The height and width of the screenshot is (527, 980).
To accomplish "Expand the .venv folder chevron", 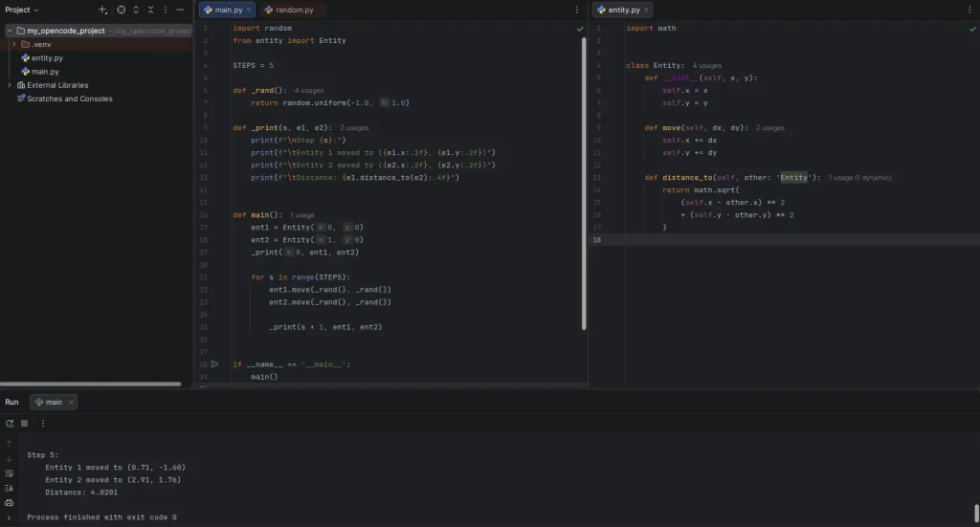I will (x=13, y=44).
